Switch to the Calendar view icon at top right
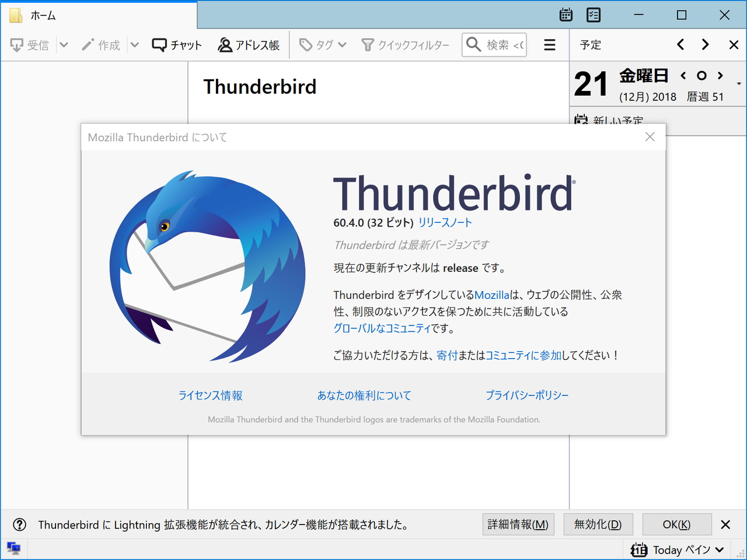This screenshot has height=560, width=747. pyautogui.click(x=565, y=15)
